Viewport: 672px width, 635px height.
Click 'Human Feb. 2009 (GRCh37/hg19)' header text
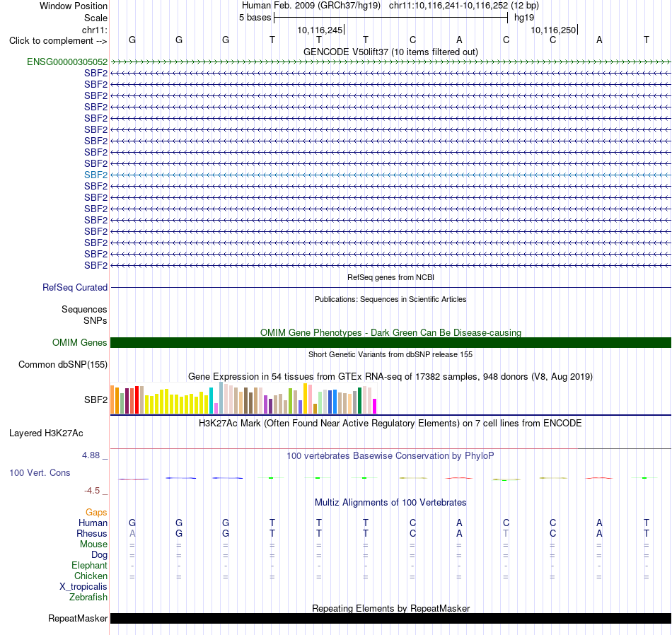pyautogui.click(x=311, y=6)
